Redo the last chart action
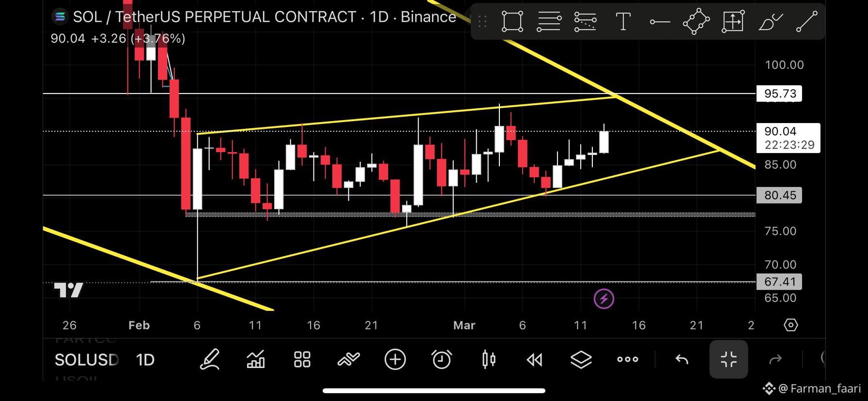Image resolution: width=868 pixels, height=401 pixels. (x=775, y=359)
